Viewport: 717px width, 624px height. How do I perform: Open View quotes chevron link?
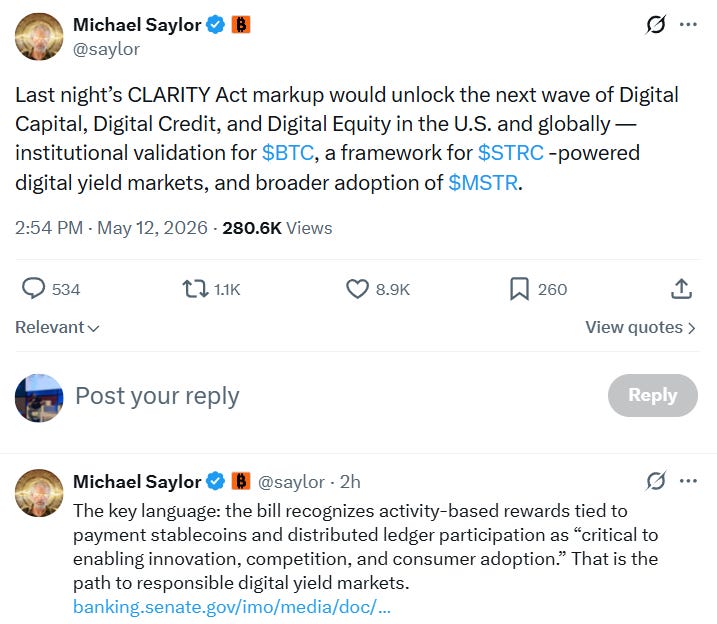tap(640, 327)
